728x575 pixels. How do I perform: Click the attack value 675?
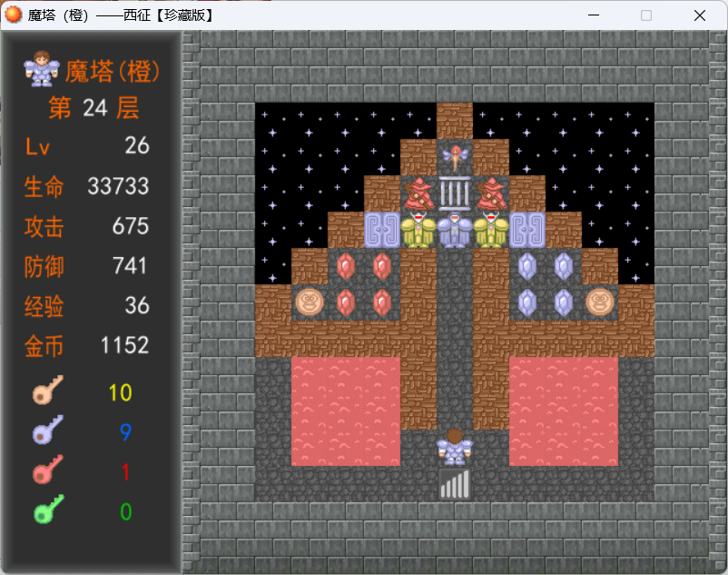(131, 225)
